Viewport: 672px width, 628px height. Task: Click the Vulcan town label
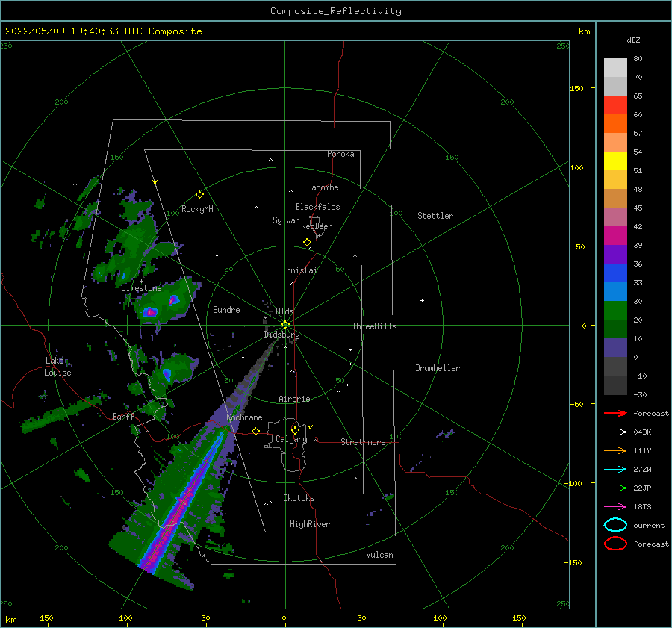[380, 555]
